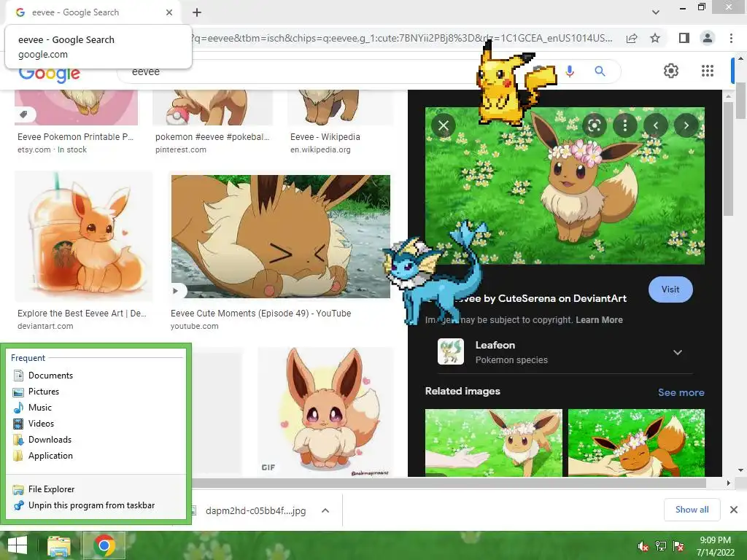Open Chrome three-dot menu
This screenshot has width=747, height=560.
click(731, 38)
